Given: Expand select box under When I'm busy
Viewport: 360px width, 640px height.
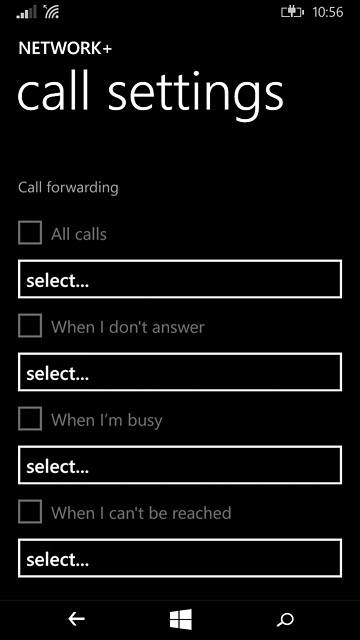Looking at the screenshot, I should 180,465.
